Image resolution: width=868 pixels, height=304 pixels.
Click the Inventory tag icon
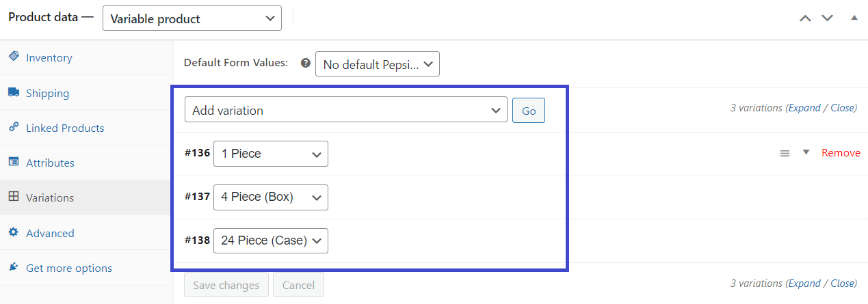(13, 57)
